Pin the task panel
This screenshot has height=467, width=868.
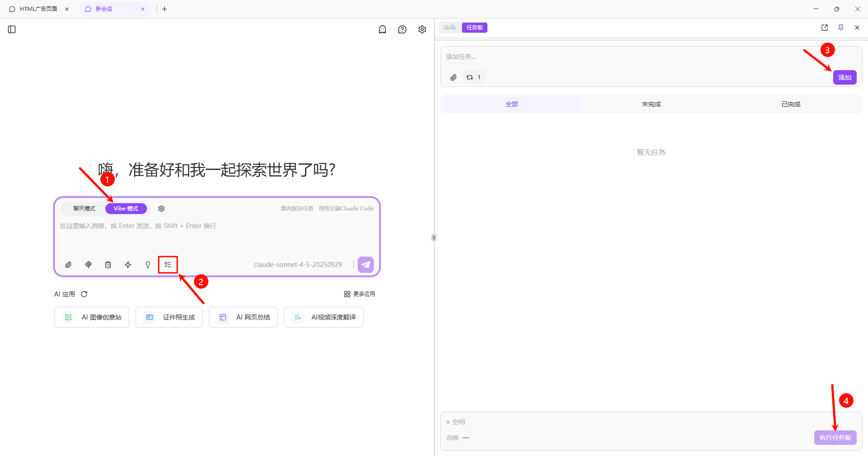(841, 28)
